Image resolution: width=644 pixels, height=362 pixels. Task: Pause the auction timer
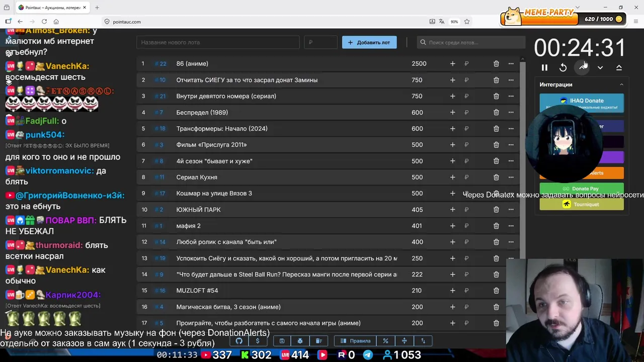pyautogui.click(x=544, y=67)
